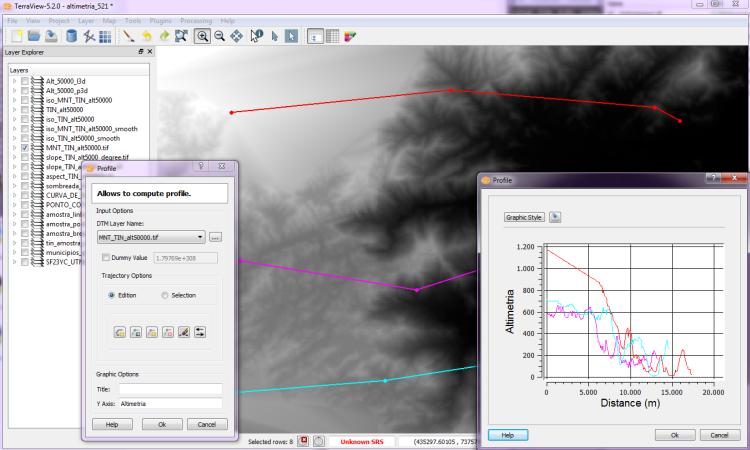Select the Zoom In tool
Image resolution: width=750 pixels, height=450 pixels.
[203, 36]
